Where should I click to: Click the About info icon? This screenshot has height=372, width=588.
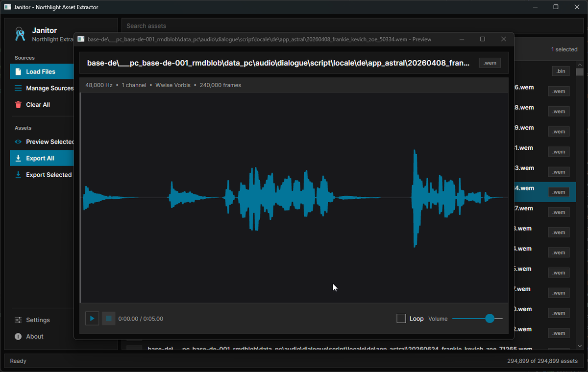tap(18, 337)
